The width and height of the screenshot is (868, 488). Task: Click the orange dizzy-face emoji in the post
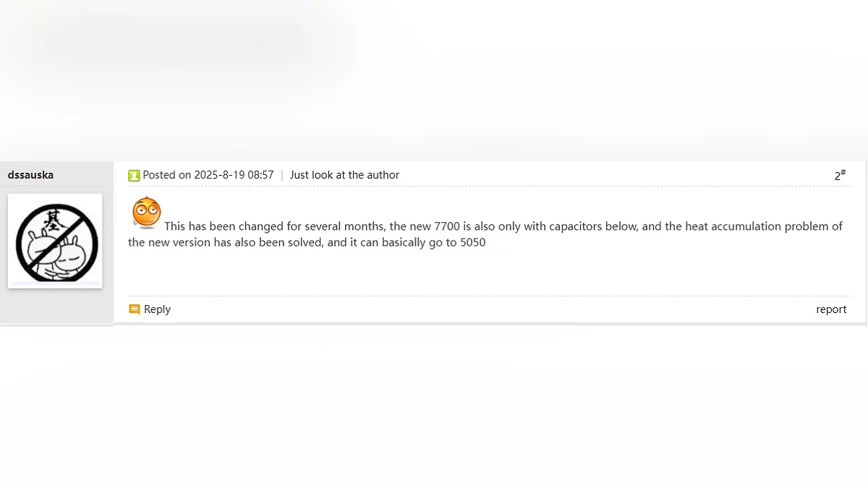[x=146, y=213]
